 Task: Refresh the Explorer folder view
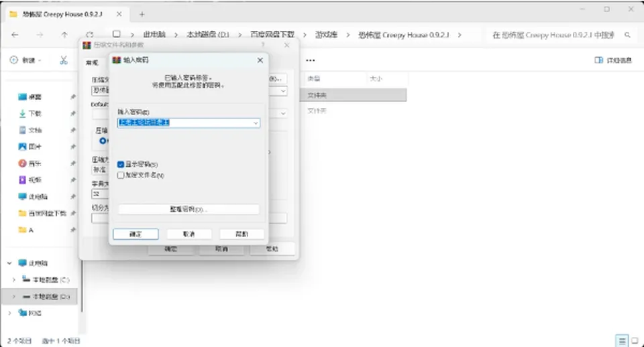(x=89, y=36)
